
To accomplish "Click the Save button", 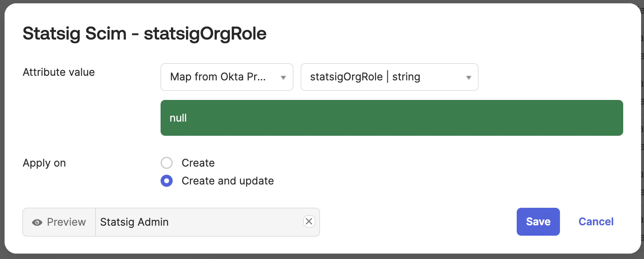I will point(538,222).
